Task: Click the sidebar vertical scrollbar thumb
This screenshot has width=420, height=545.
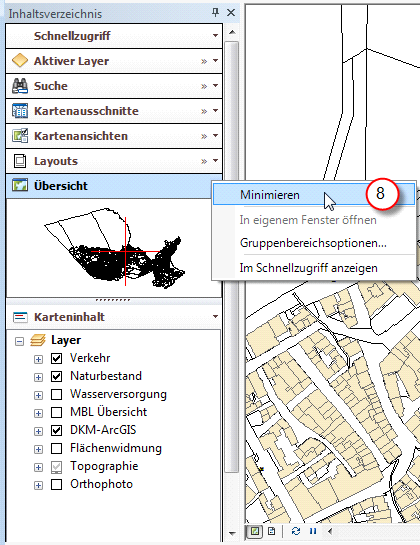Action: click(232, 257)
